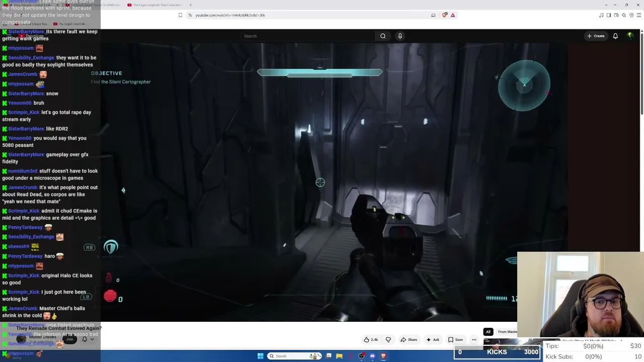Open the browser hamburger menu

(x=639, y=15)
